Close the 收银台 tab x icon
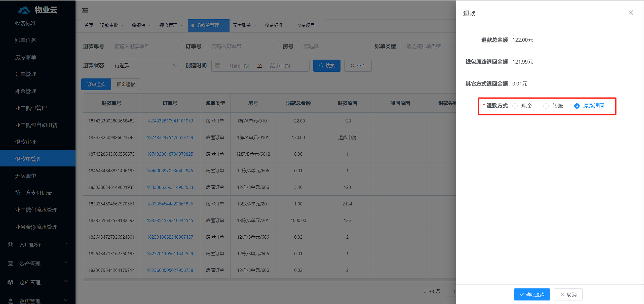 click(150, 26)
